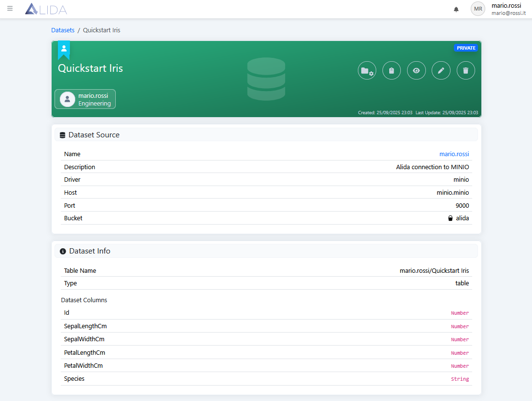532x401 pixels.
Task: Click the Table Name label
Action: 80,271
